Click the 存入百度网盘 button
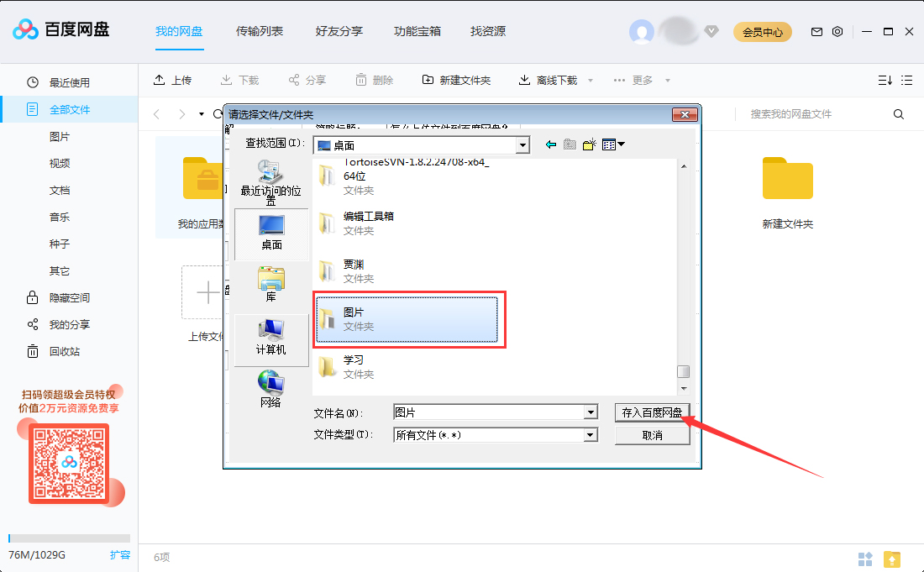This screenshot has height=572, width=924. [651, 412]
